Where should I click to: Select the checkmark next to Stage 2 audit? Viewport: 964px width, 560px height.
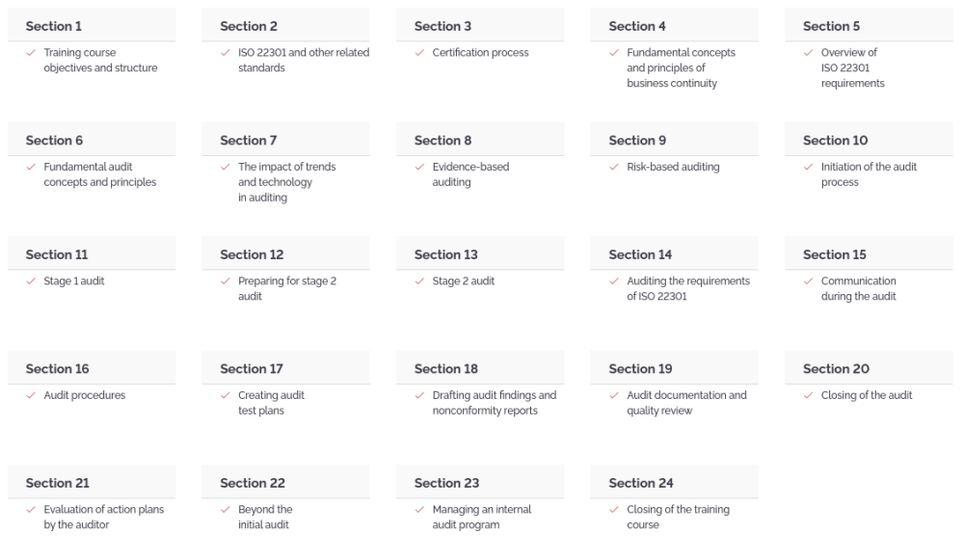pos(419,281)
